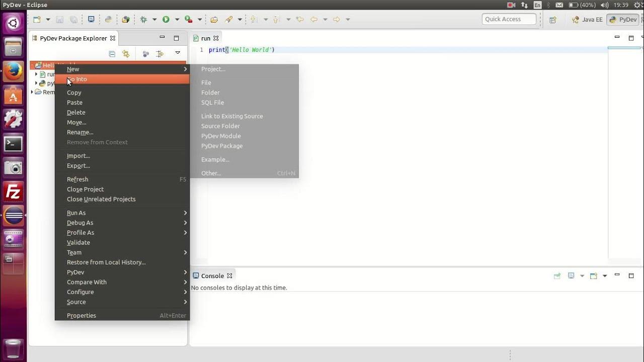Choose Properties from context menu

coord(122,316)
